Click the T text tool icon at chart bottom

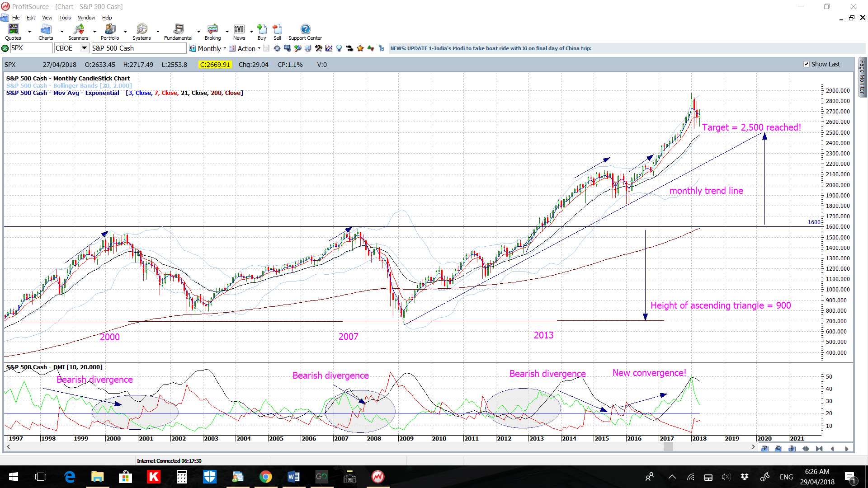[765, 449]
